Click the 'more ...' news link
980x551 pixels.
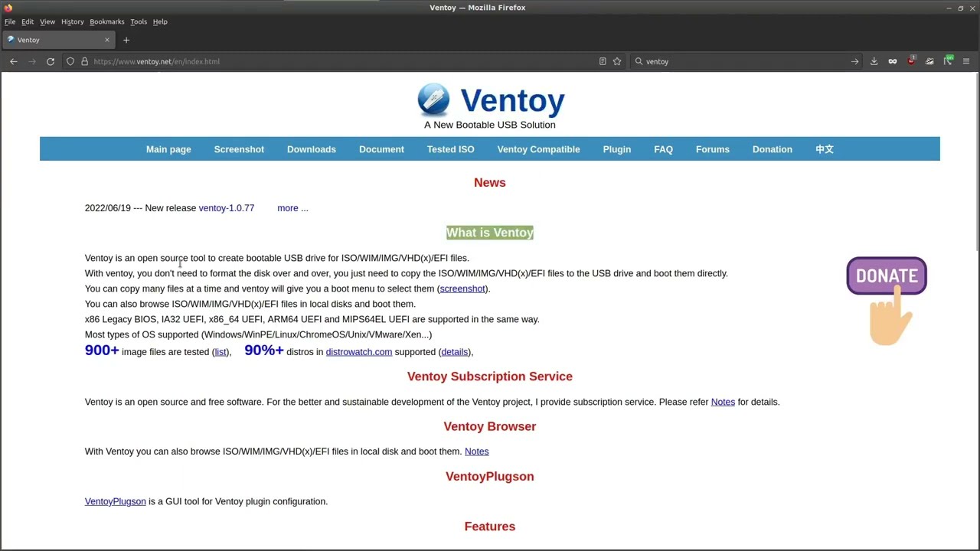[x=292, y=208]
